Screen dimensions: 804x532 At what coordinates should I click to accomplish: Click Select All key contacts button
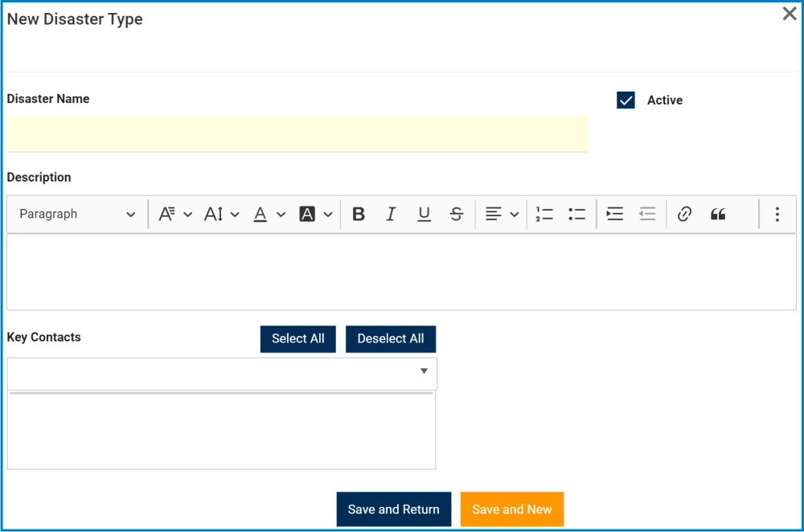(297, 339)
